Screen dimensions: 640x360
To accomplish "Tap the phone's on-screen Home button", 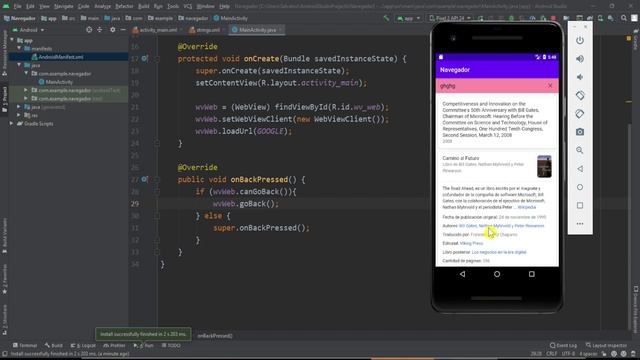I will [x=497, y=274].
